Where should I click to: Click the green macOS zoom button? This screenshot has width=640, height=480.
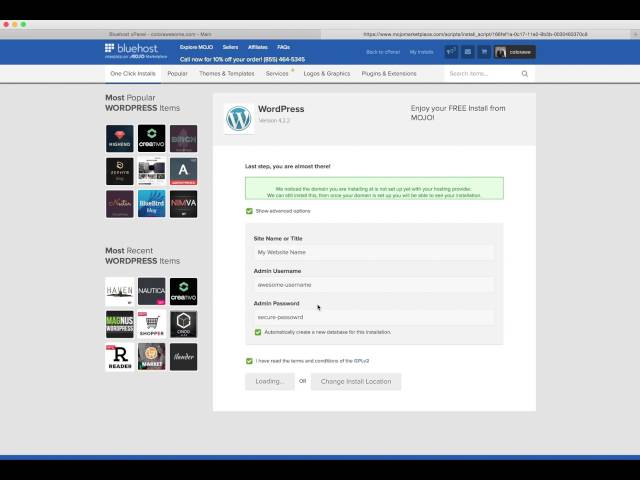click(23, 24)
